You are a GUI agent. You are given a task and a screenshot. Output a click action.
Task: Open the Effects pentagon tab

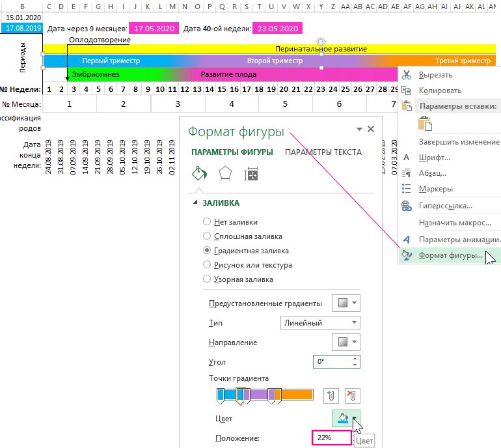(224, 174)
